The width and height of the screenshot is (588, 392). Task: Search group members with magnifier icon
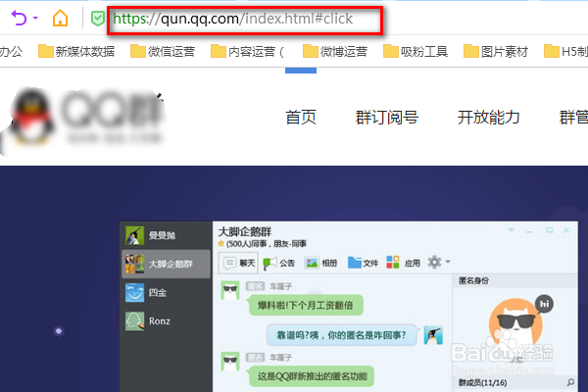[x=570, y=382]
